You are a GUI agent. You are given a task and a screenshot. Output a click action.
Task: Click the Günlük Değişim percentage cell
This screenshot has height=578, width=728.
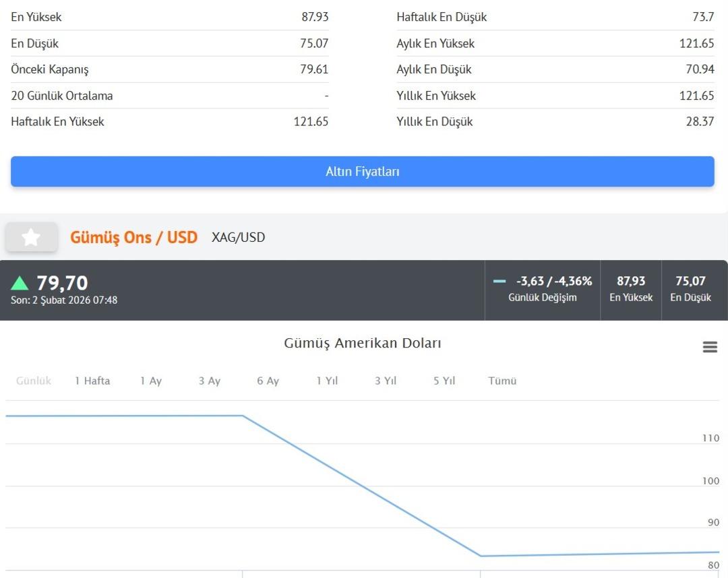(x=543, y=290)
